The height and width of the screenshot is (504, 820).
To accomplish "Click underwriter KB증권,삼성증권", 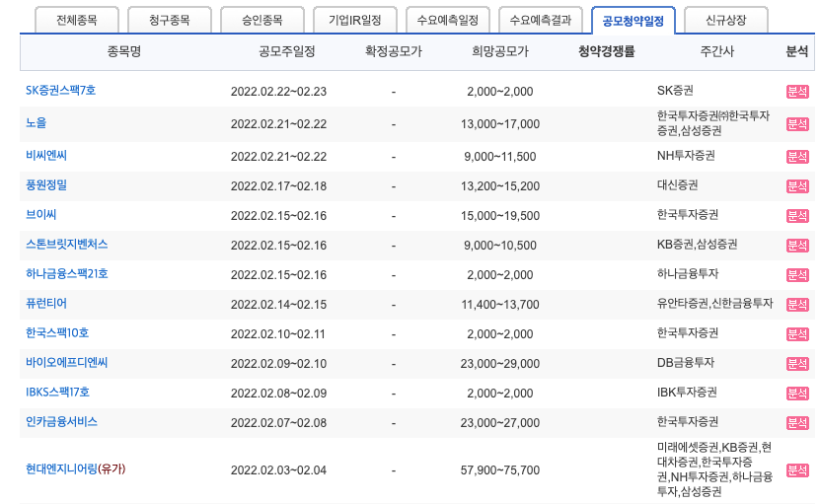I will [697, 245].
